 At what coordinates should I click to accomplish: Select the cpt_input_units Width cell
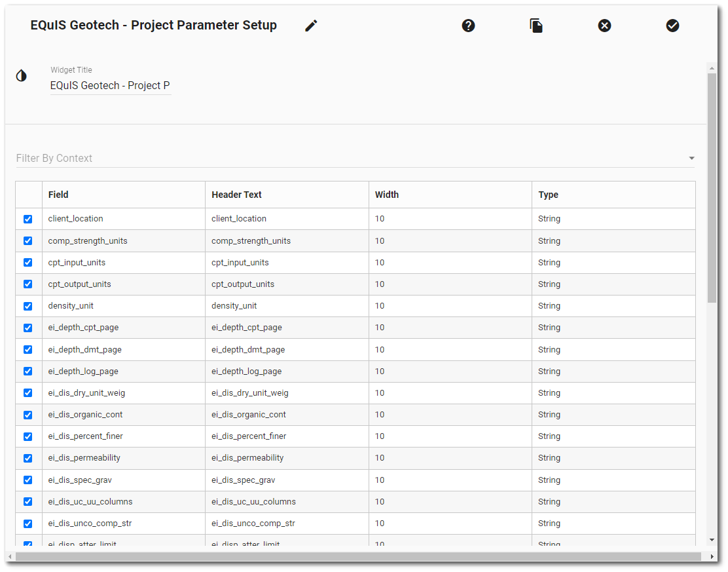(x=450, y=263)
